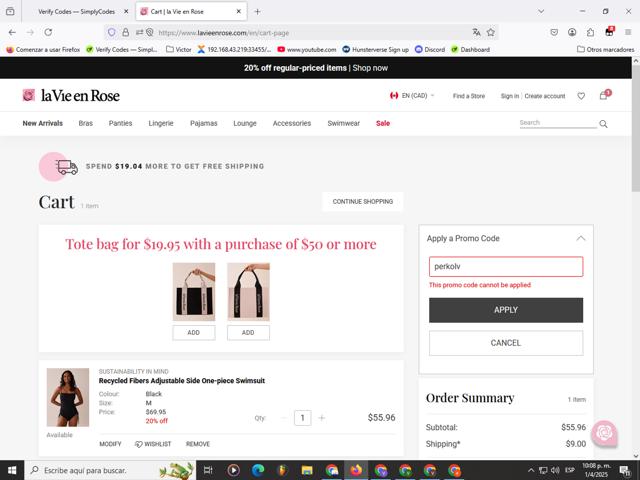Click the swimsuit product thumbnail
Viewport: 640px width, 480px height.
click(x=68, y=397)
